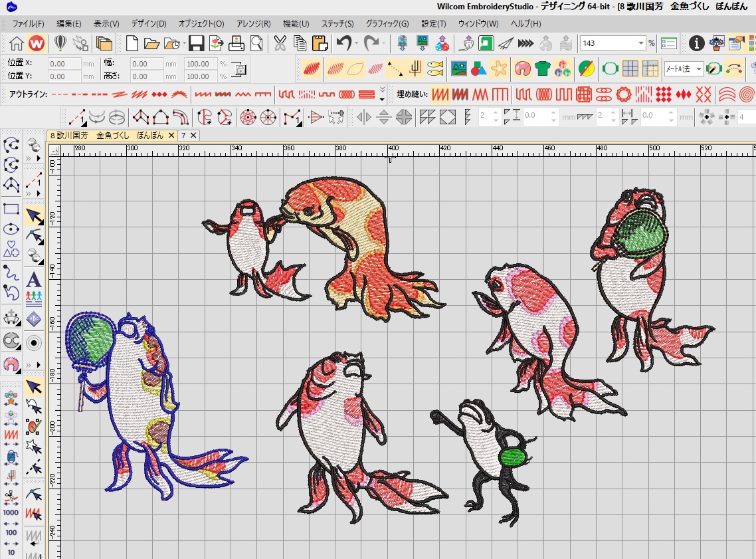Cut selection with scissors icon
756x559 pixels.
coord(280,43)
